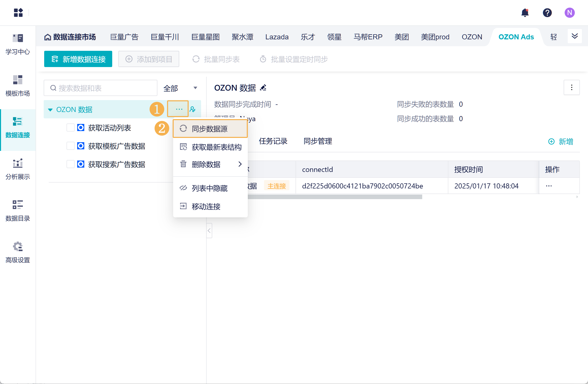Switch to the 同步管理 tab
Screen dimensions: 588x384
[x=318, y=141]
